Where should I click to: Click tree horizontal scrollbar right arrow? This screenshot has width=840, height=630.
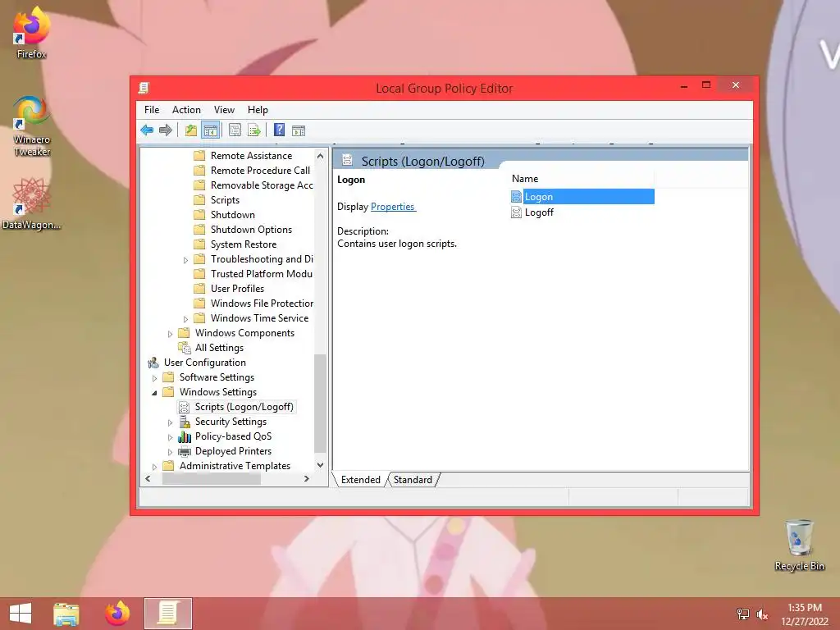coord(307,479)
